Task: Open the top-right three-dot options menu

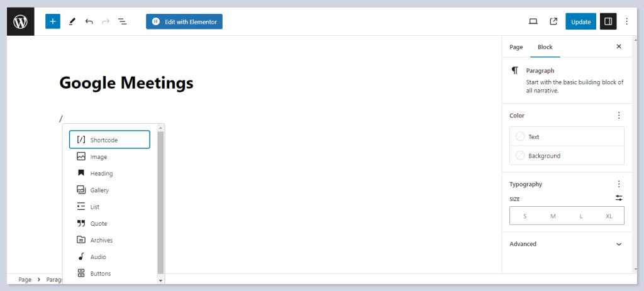Action: click(x=626, y=21)
